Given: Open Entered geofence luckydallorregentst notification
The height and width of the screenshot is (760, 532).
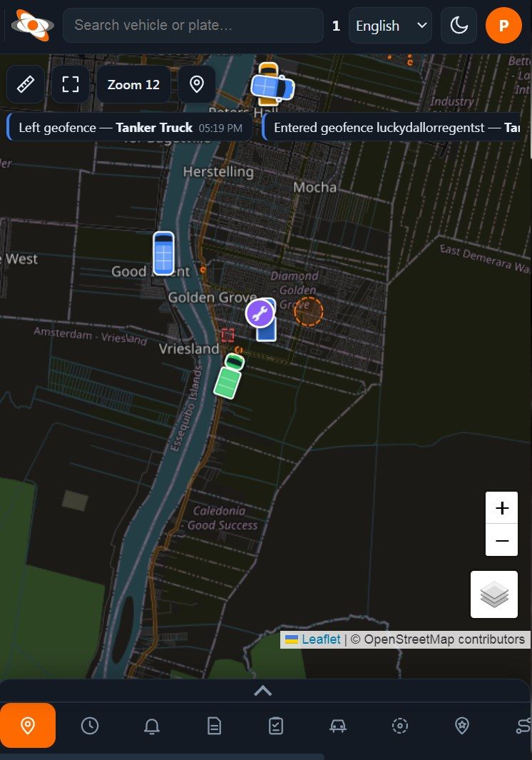Looking at the screenshot, I should tap(392, 128).
